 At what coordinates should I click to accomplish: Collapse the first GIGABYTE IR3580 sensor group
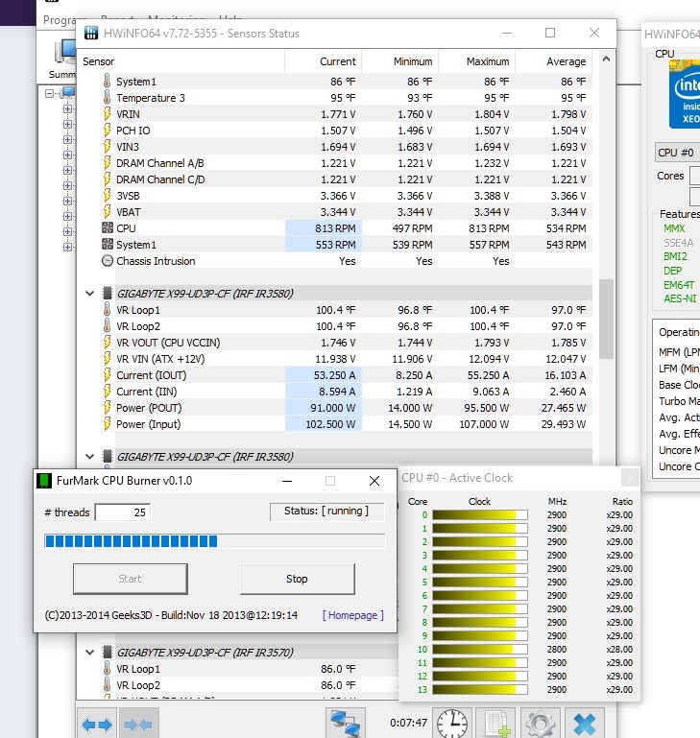(89, 294)
